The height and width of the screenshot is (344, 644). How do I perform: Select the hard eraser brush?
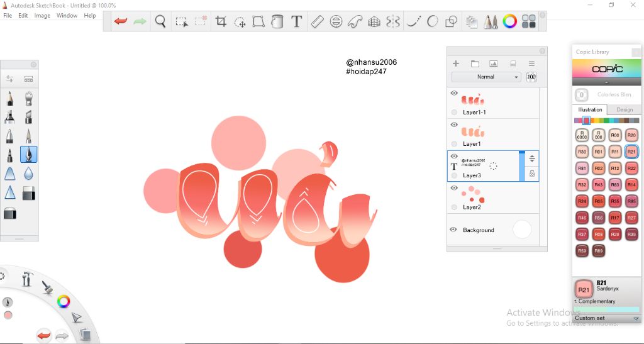[28, 193]
